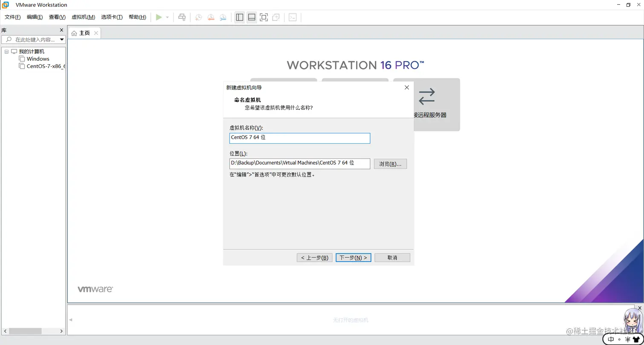
Task: Toggle the thumbnail bar view icon
Action: [252, 17]
